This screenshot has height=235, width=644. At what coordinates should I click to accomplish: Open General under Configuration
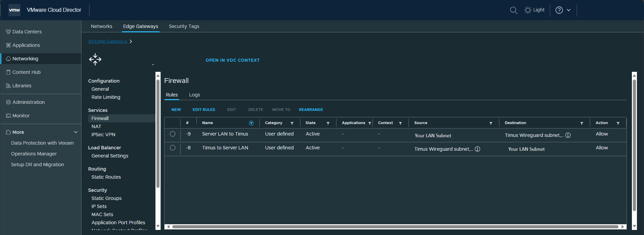pos(100,89)
